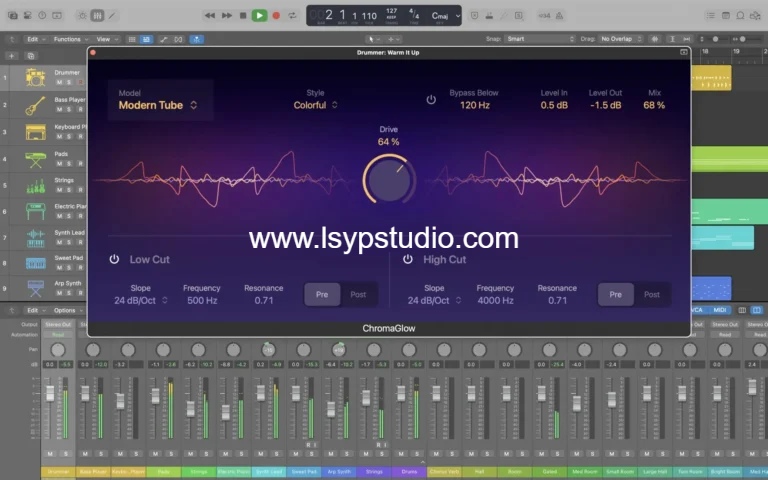
Task: Enable the High Cut filter power button
Action: 408,259
